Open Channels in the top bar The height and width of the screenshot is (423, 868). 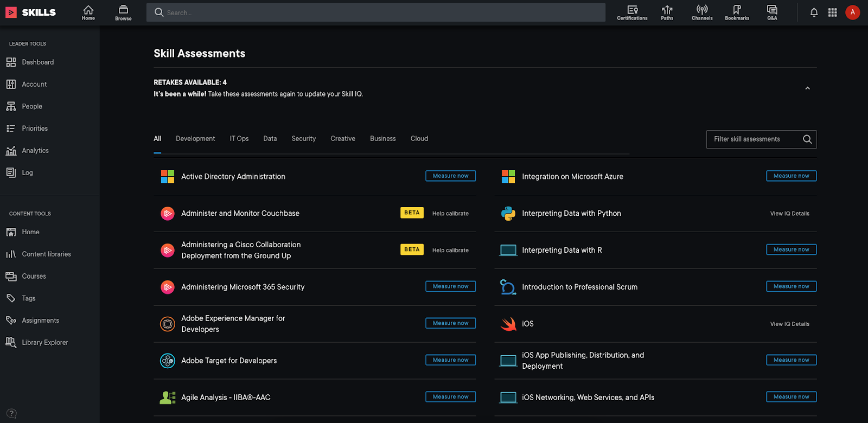pos(702,12)
